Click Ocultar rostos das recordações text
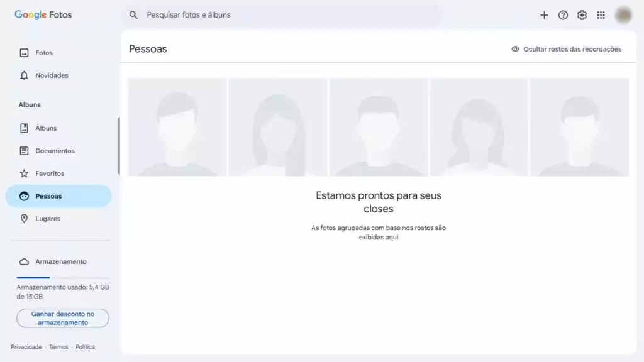 coord(572,49)
